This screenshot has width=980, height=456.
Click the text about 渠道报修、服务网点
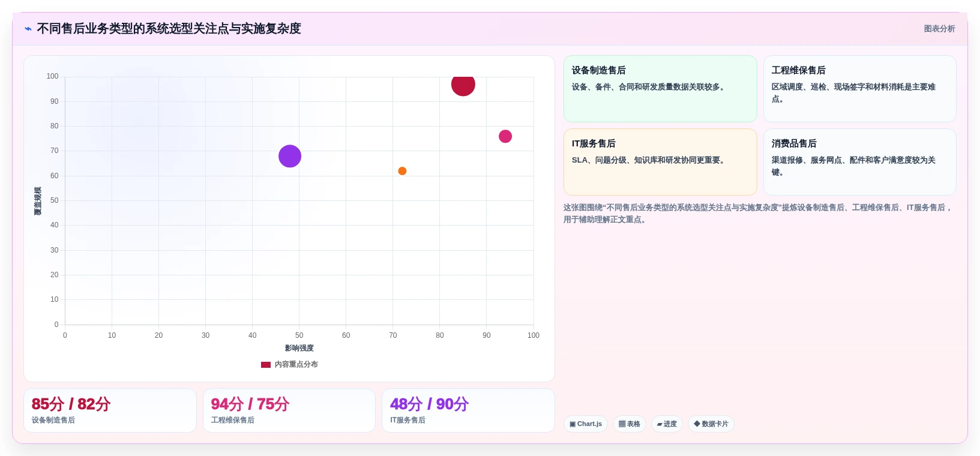pyautogui.click(x=853, y=166)
